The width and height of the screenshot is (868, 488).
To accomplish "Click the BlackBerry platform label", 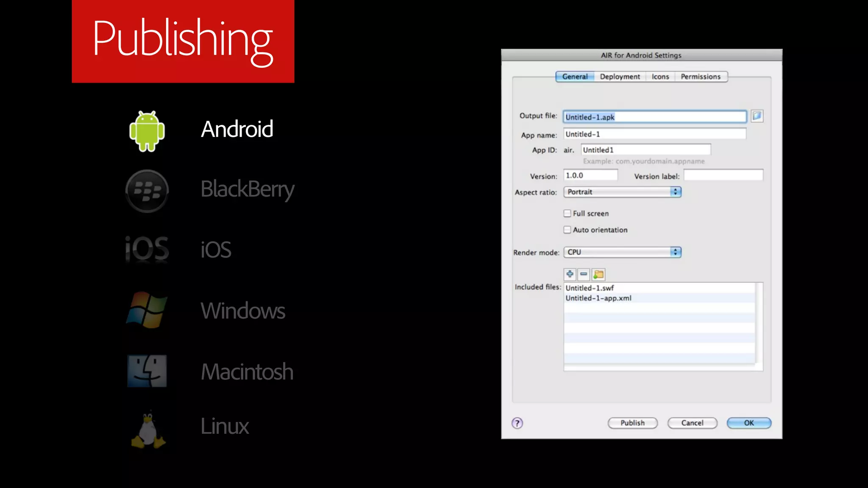I will point(248,189).
